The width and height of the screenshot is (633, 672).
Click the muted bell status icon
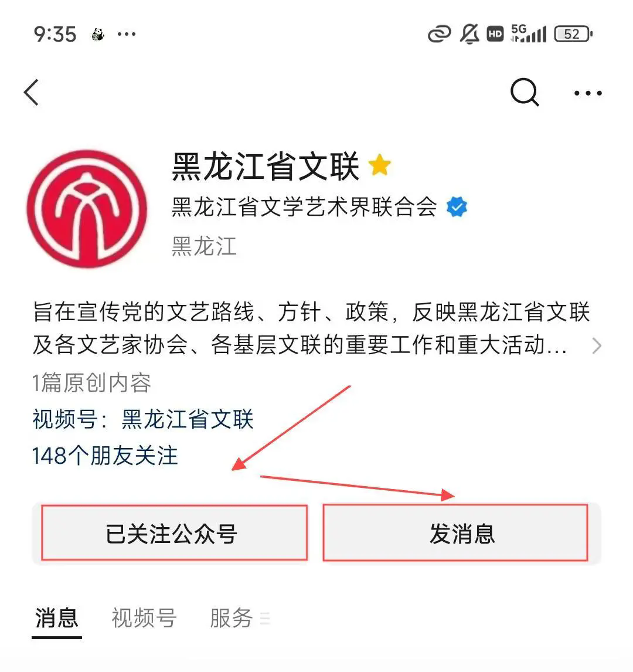coord(469,34)
